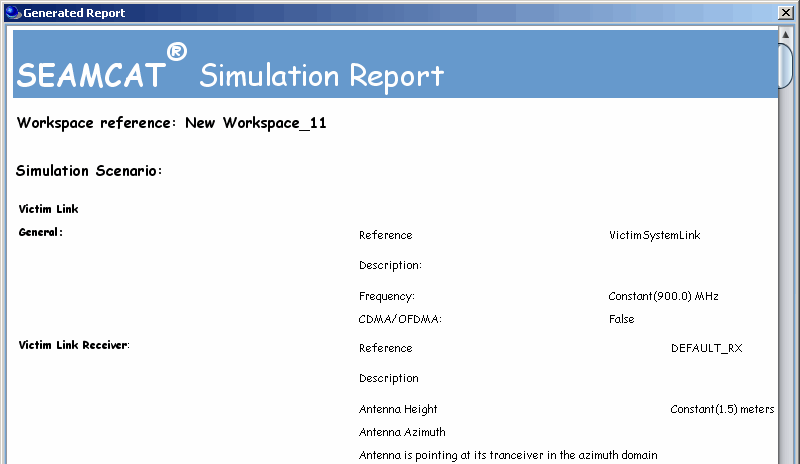Click the 'Constant(900.0) MHz' value

(x=663, y=296)
